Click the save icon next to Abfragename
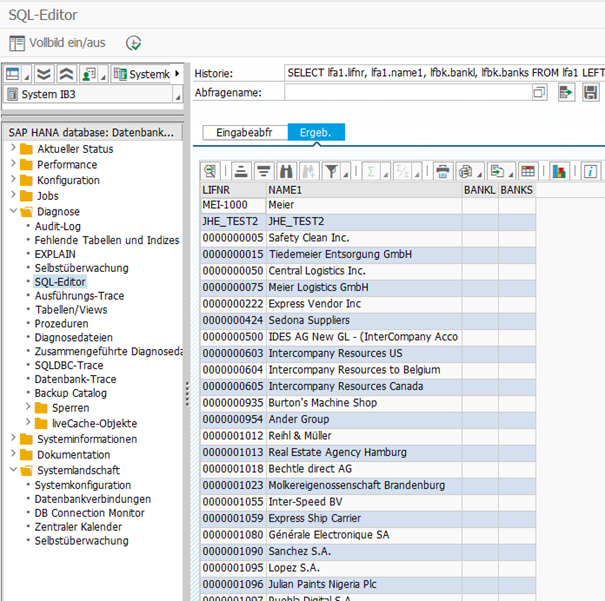 [590, 93]
